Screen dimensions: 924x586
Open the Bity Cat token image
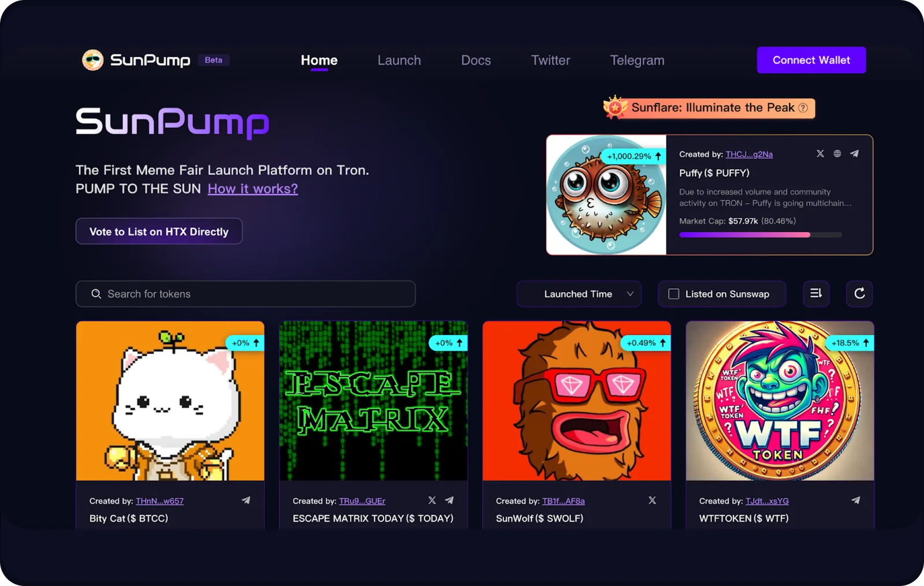pos(170,401)
